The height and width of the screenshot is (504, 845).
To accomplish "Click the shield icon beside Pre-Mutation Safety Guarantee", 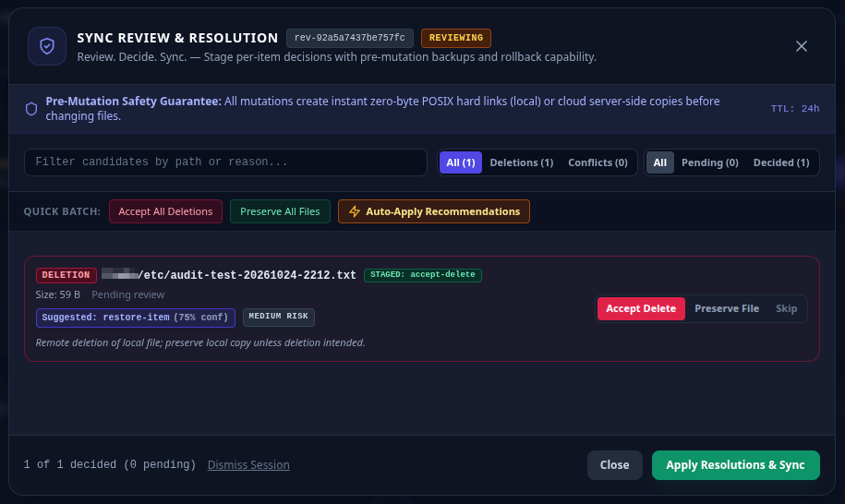I will point(31,109).
